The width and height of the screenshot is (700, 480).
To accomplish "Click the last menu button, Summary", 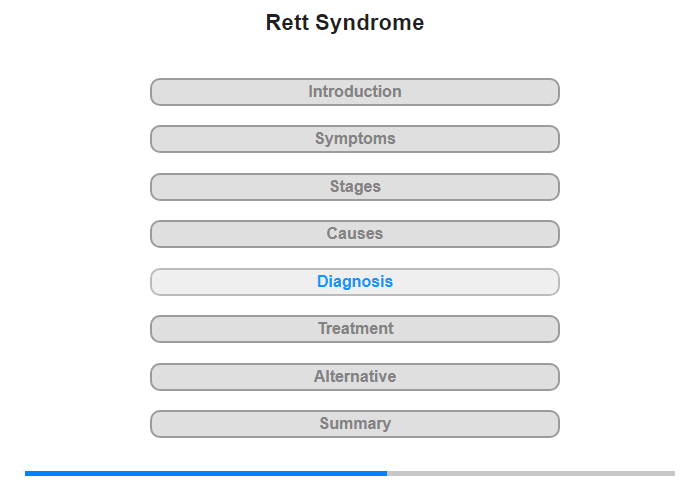I will coord(355,423).
